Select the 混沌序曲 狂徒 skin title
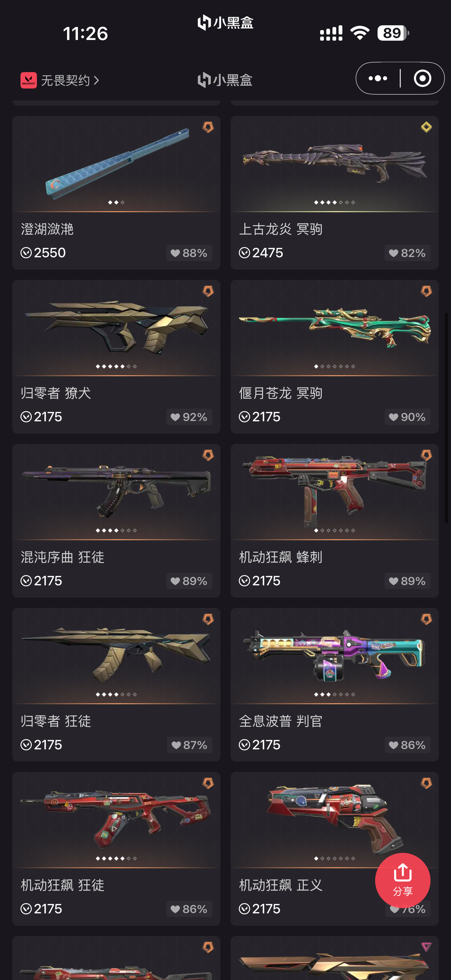 pos(63,557)
